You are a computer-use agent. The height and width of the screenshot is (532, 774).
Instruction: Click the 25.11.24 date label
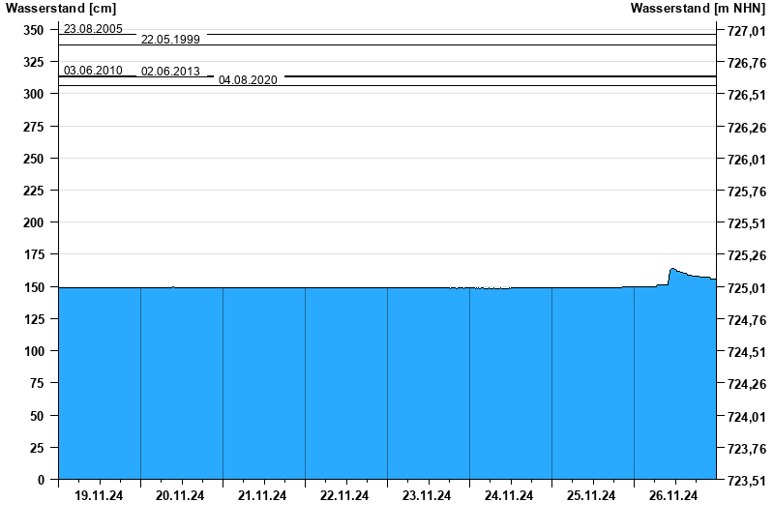(592, 496)
